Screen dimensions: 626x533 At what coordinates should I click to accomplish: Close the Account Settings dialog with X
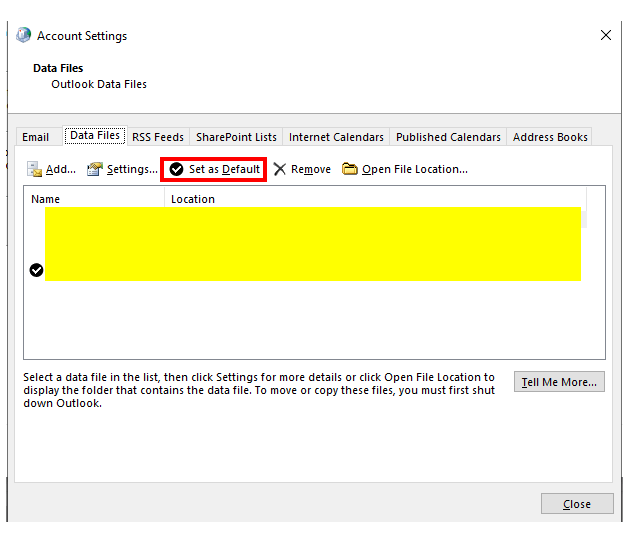[x=606, y=35]
